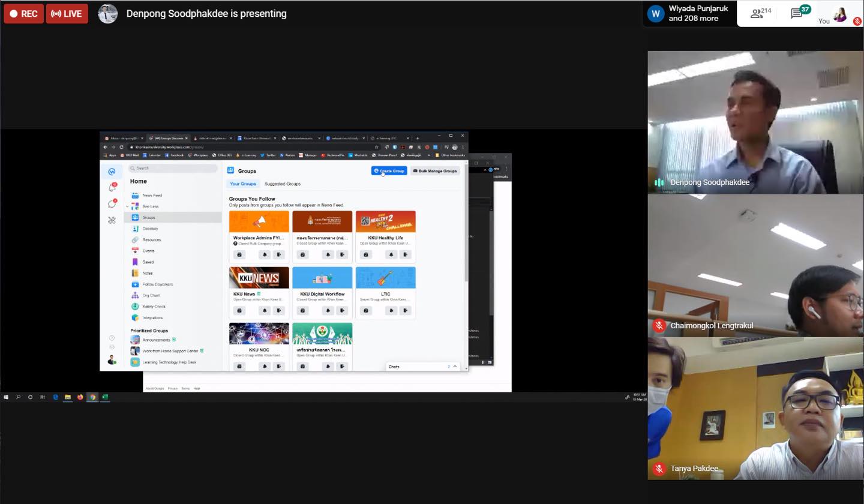Open a new Chrome tab with plus button
The height and width of the screenshot is (504, 864).
pos(418,138)
